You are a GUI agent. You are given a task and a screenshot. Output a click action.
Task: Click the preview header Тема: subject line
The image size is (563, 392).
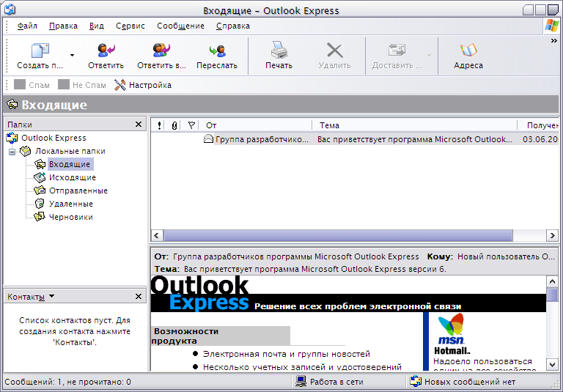coord(300,269)
